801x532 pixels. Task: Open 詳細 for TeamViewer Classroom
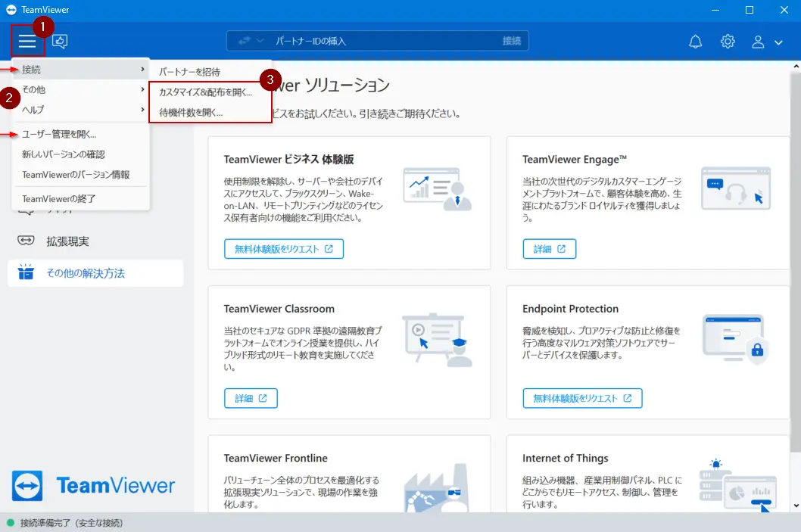coord(251,398)
